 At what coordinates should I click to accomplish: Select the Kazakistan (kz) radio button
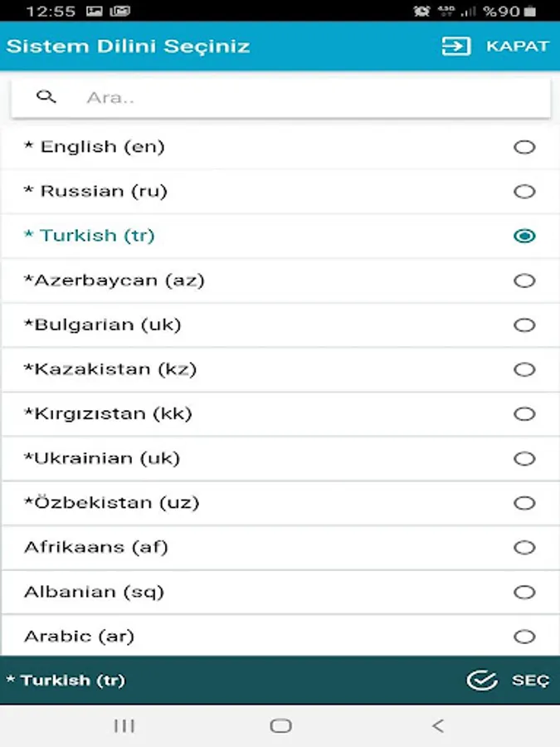click(x=524, y=369)
